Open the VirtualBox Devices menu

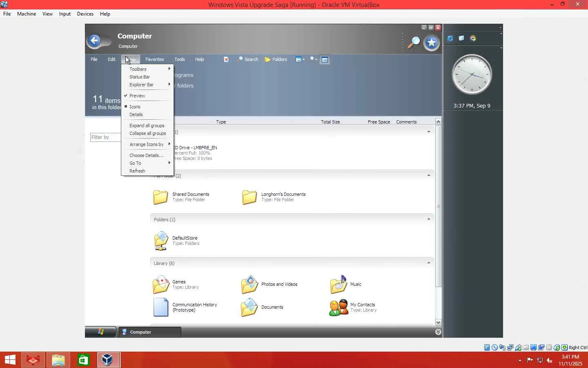[x=85, y=14]
